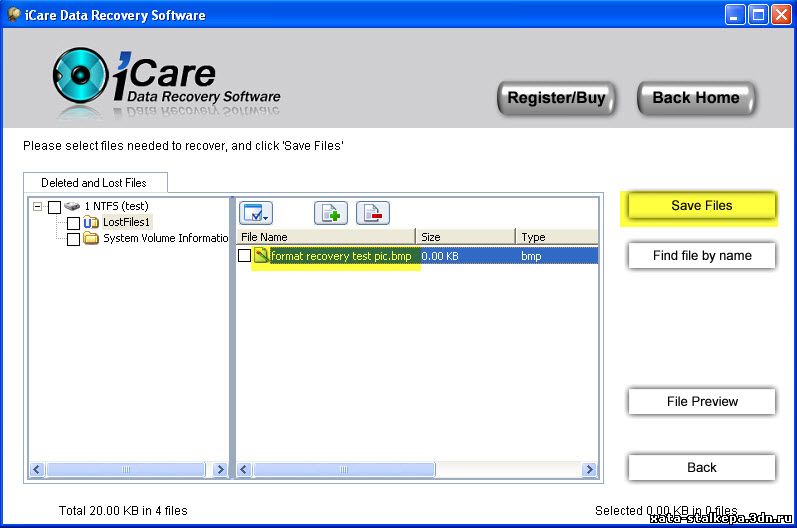
Task: Go to Back Home
Action: (696, 98)
